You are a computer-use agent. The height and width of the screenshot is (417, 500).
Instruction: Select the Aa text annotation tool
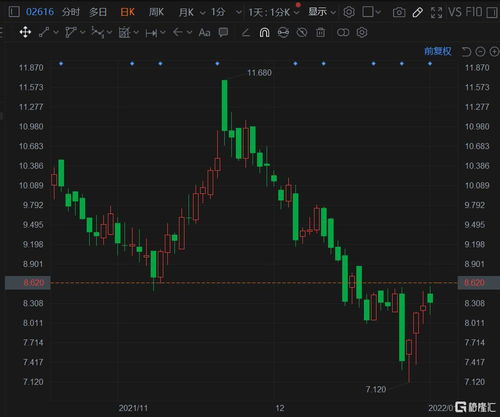point(204,33)
